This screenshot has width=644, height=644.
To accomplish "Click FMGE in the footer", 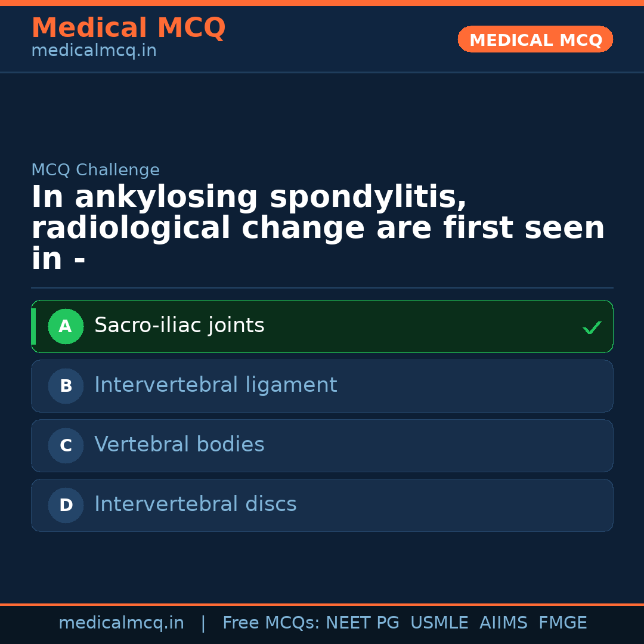I will [563, 623].
